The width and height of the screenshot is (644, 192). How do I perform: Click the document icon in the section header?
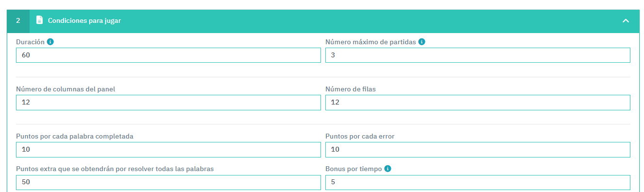(39, 20)
